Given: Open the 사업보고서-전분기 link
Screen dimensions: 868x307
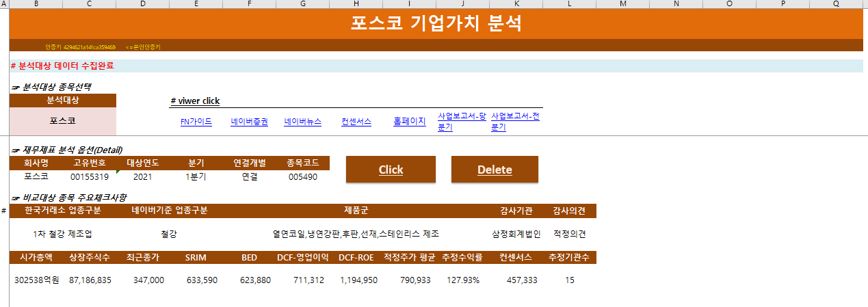Looking at the screenshot, I should [x=516, y=122].
